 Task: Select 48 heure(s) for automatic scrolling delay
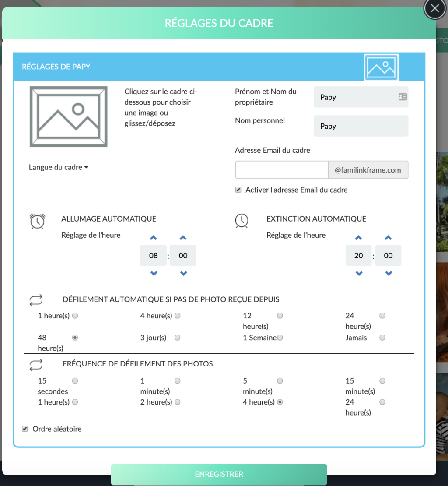tap(75, 338)
